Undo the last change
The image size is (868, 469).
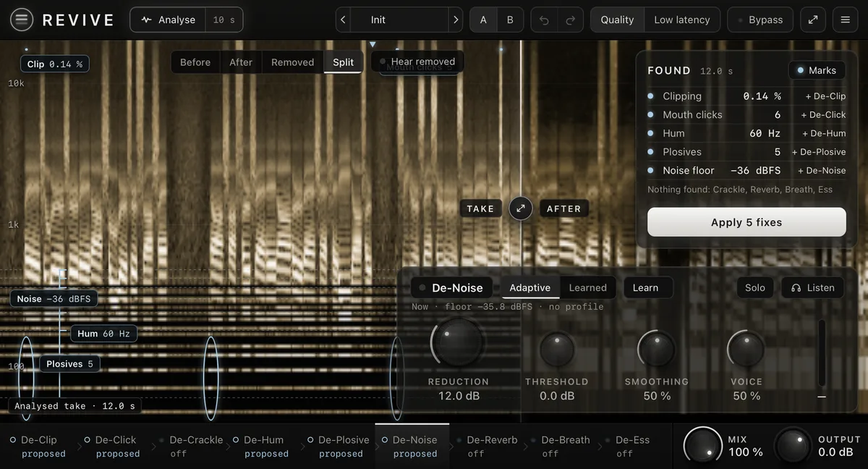click(544, 20)
